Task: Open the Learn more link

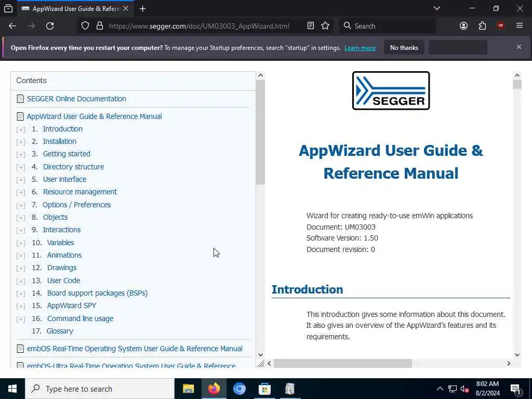Action: click(360, 48)
